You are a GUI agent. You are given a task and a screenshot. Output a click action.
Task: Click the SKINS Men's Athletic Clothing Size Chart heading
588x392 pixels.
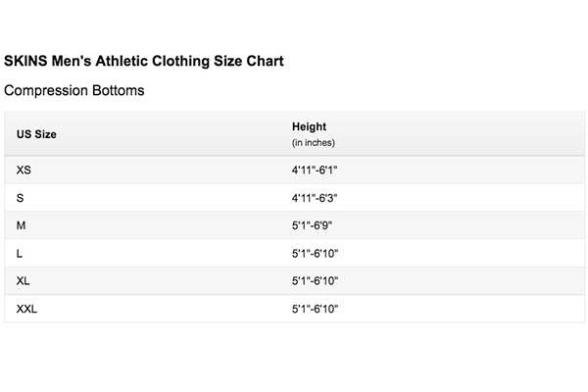tap(144, 61)
